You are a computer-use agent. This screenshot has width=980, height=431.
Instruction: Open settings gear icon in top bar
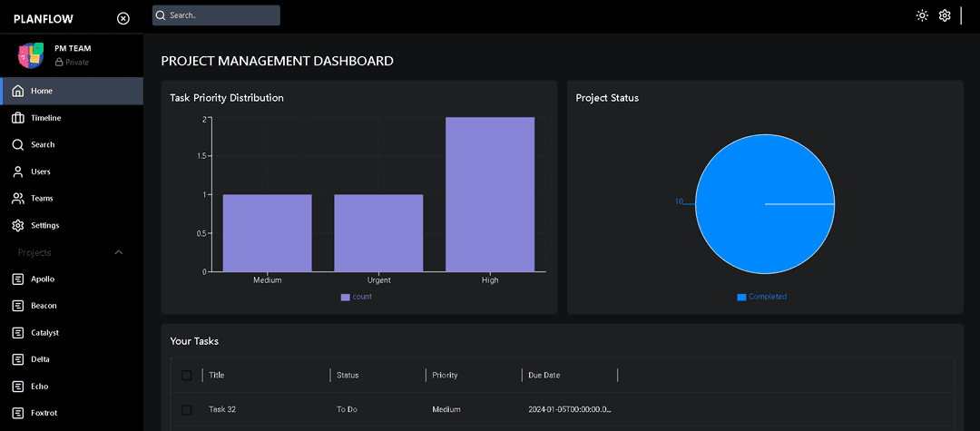[x=945, y=15]
